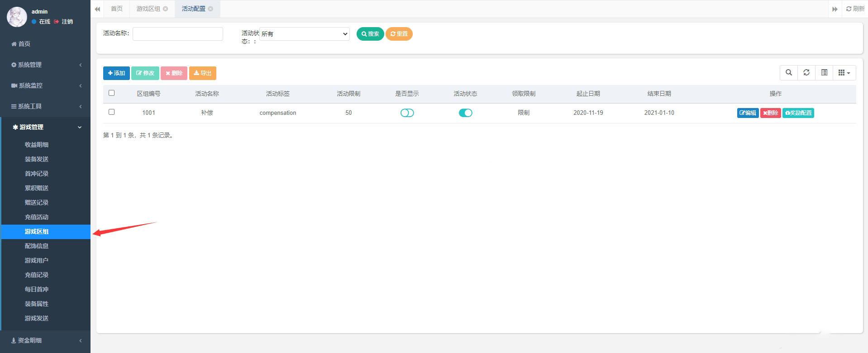Screen dimensions: 868x353
Task: Click the admin avatar image
Action: [x=17, y=17]
